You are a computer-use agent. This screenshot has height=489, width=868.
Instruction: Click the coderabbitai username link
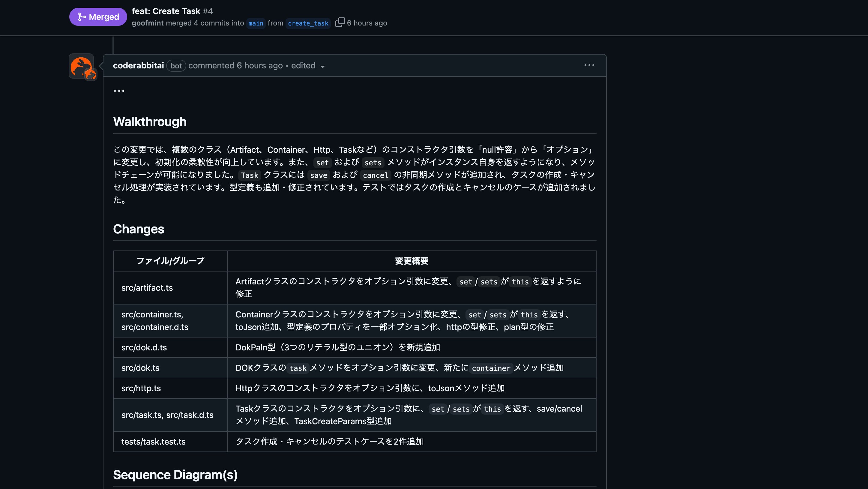[138, 65]
